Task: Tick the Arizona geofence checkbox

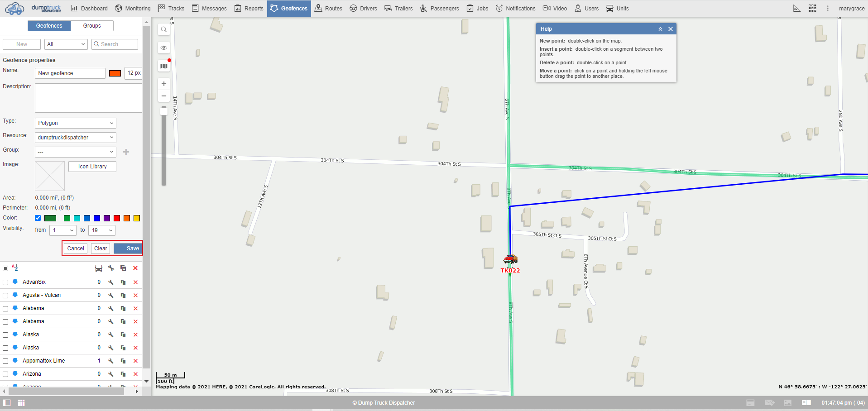Action: [5, 374]
